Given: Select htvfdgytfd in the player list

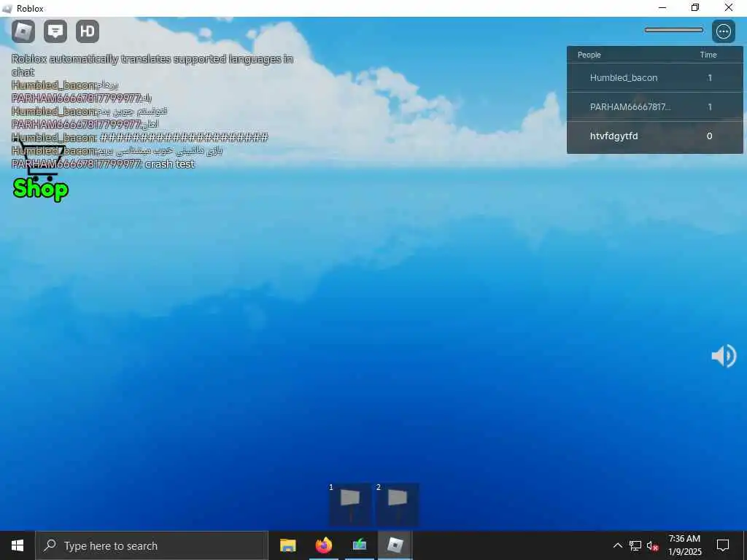Looking at the screenshot, I should [654, 136].
